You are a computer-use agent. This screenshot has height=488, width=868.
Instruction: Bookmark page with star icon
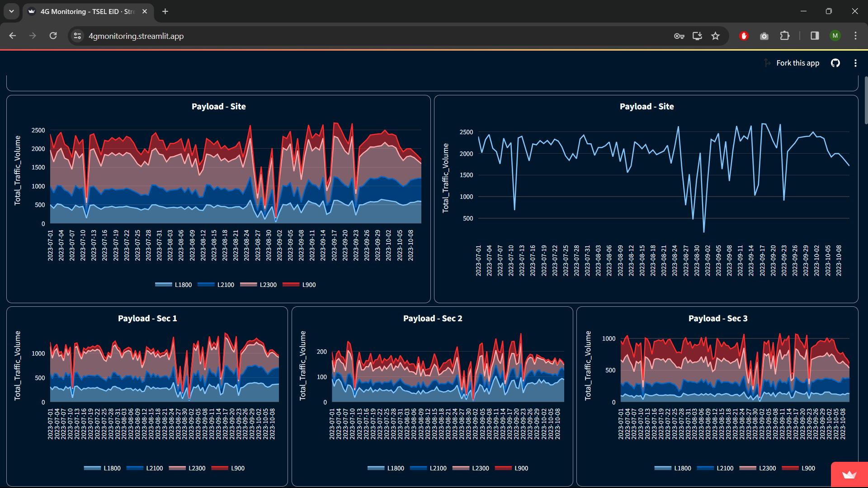tap(715, 36)
